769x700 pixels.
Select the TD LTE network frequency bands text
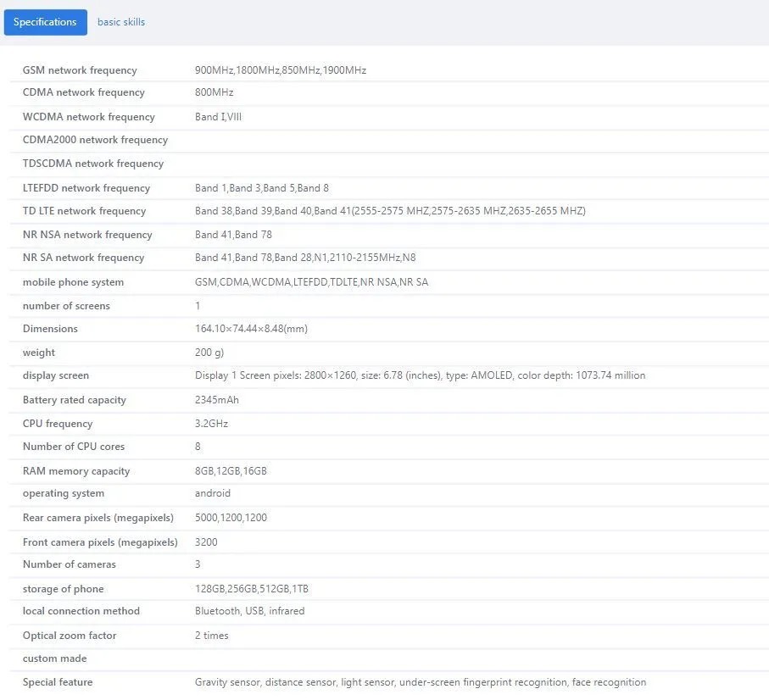pos(390,211)
